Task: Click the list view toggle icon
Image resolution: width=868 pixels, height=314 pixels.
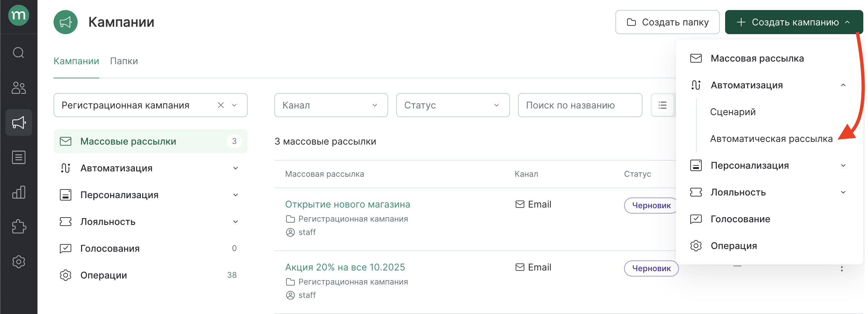Action: 662,105
